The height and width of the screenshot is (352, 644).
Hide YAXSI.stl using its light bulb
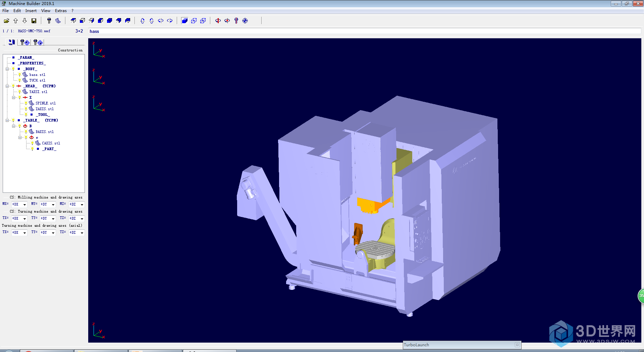point(19,92)
